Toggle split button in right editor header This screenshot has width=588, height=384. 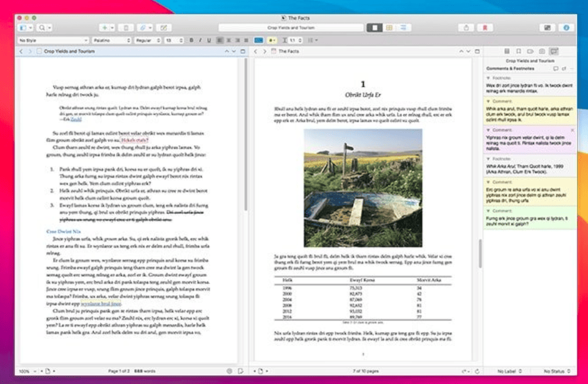click(477, 51)
